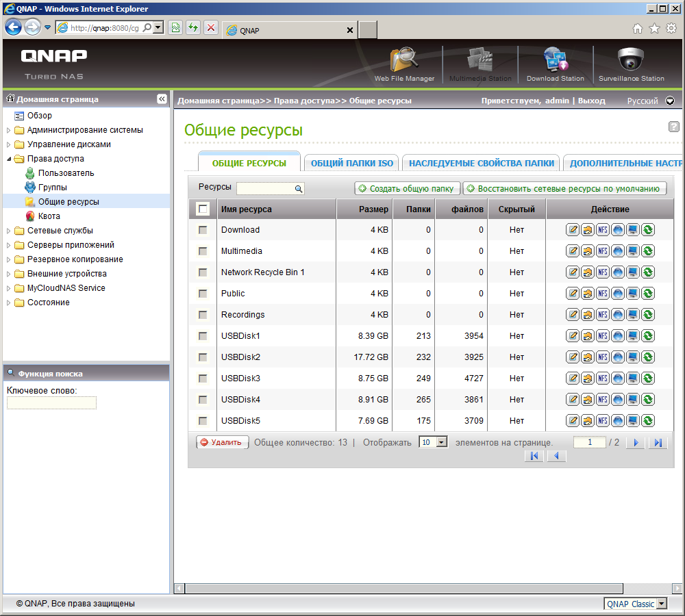Viewport: 685px width, 616px height.
Task: Collapse the left navigation panel
Action: click(x=162, y=99)
